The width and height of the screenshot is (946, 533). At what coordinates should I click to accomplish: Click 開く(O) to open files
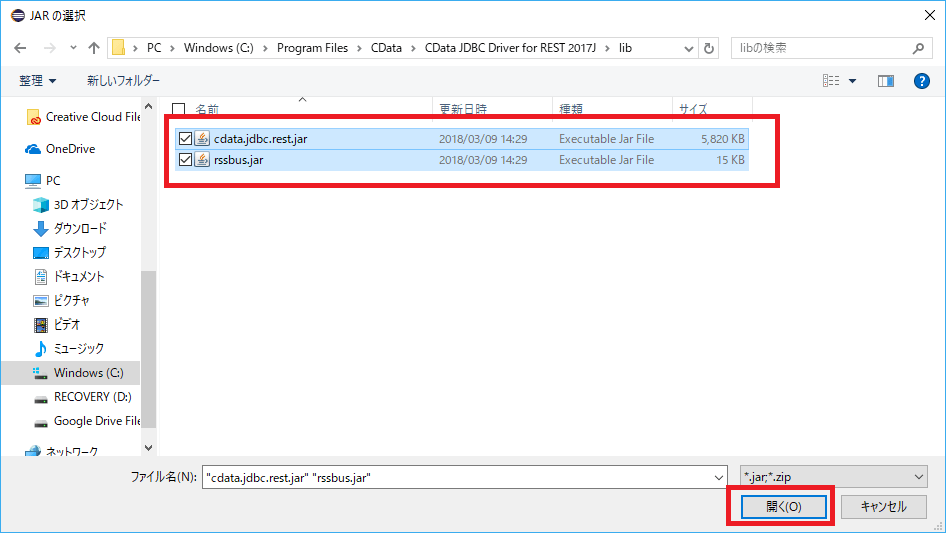pos(784,506)
